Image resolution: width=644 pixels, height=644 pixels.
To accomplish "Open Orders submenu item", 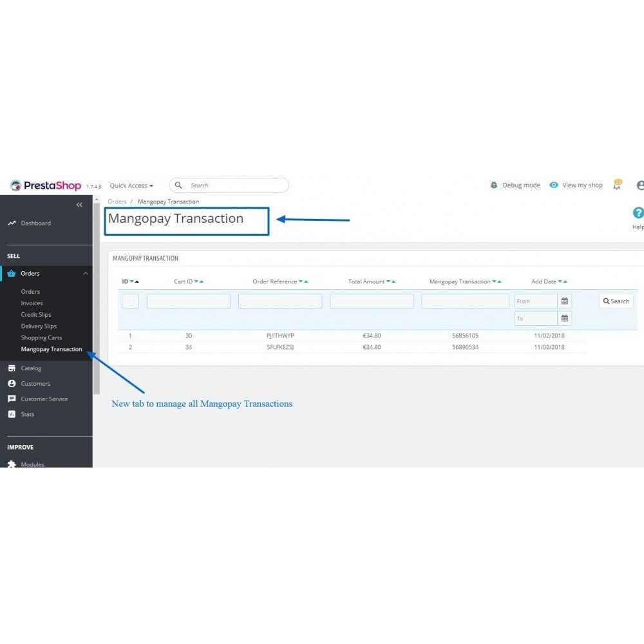I will pos(30,292).
